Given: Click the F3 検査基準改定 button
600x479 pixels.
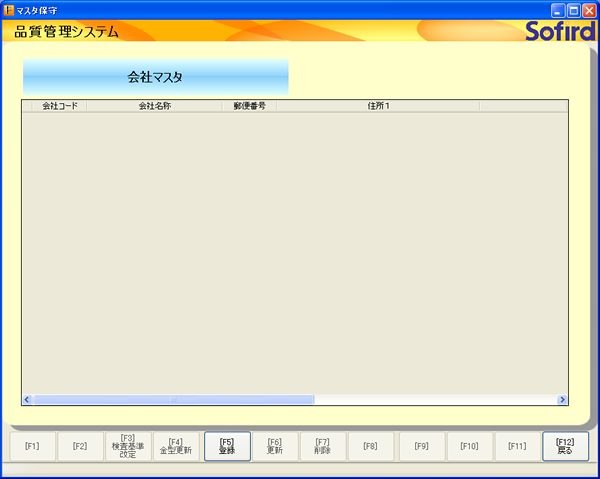Looking at the screenshot, I should (128, 446).
